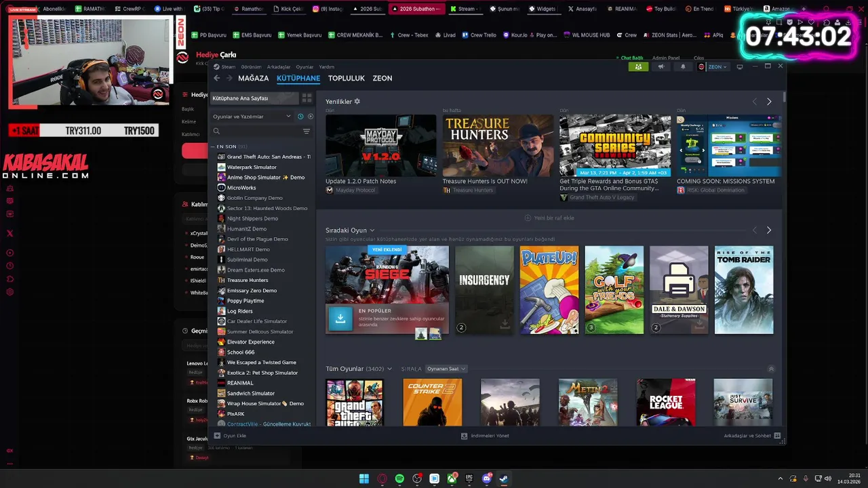Open Treasure Hunters news thumbnail
This screenshot has height=488, width=868.
498,145
